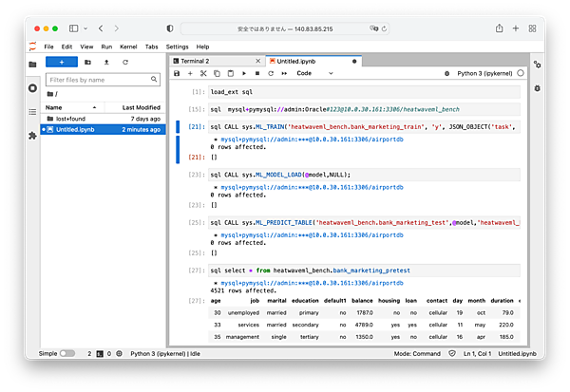Click the blue new launcher plus button

coord(61,62)
